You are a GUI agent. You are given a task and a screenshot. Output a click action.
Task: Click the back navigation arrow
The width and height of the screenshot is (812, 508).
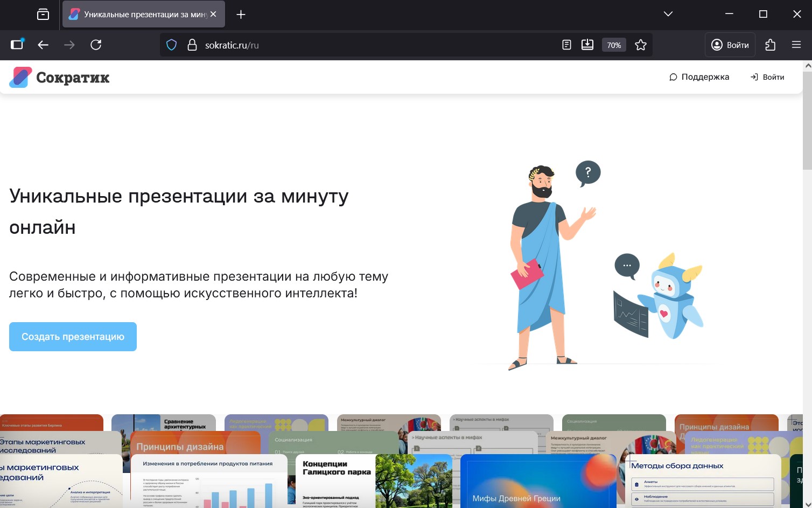[43, 45]
